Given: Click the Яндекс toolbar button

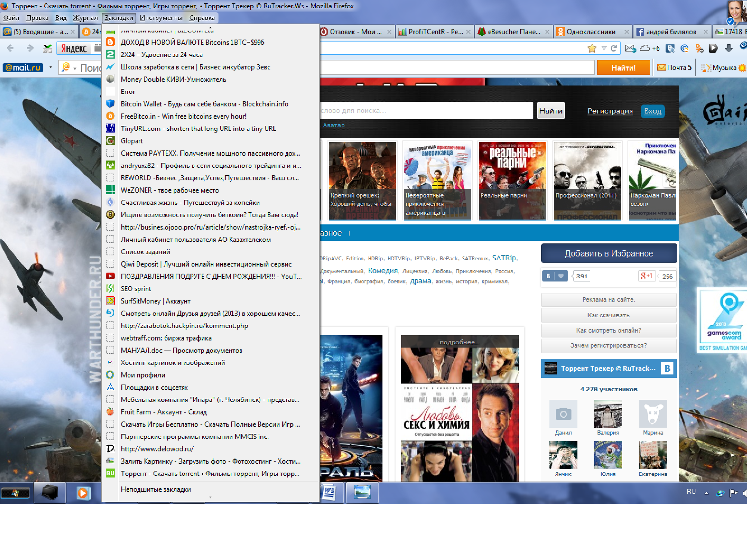Looking at the screenshot, I should [x=74, y=48].
